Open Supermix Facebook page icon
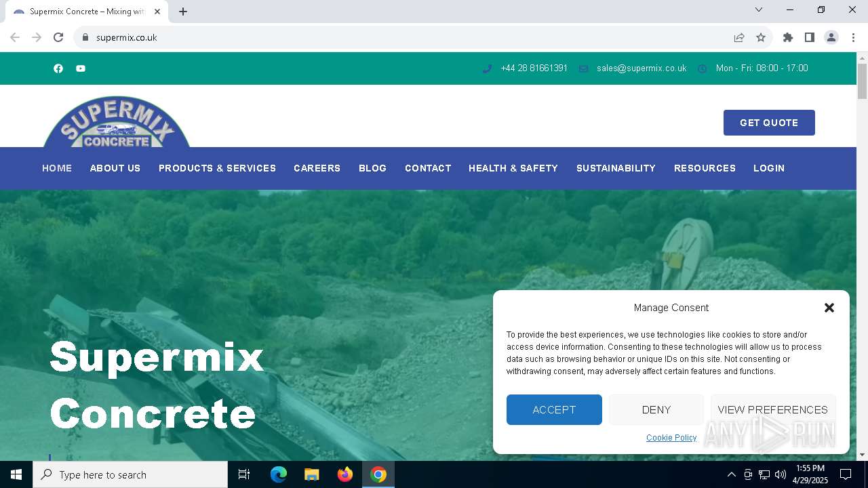Screen dimensions: 868x488 pos(58,68)
